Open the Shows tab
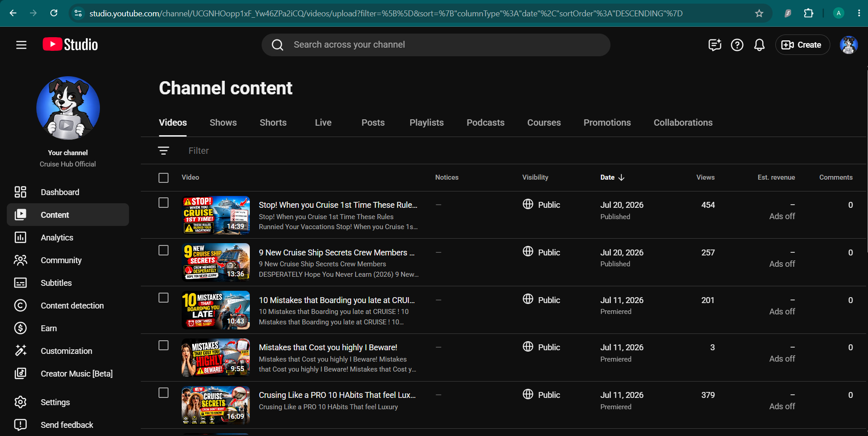This screenshot has width=868, height=436. [223, 122]
